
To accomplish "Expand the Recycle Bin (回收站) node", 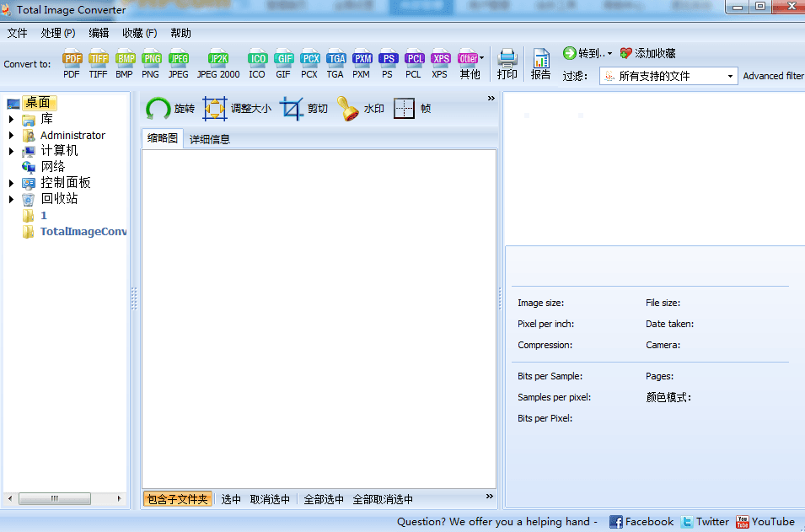I will pos(11,199).
